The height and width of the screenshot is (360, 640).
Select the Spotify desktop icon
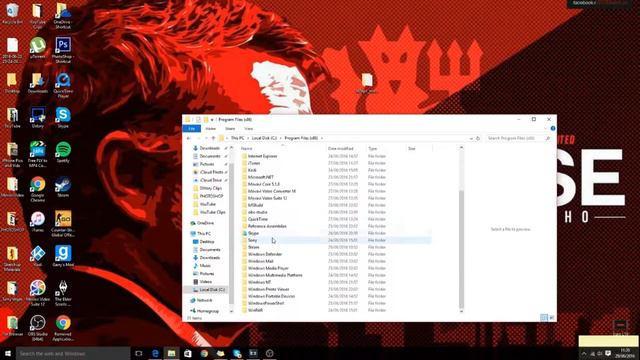[x=63, y=153]
